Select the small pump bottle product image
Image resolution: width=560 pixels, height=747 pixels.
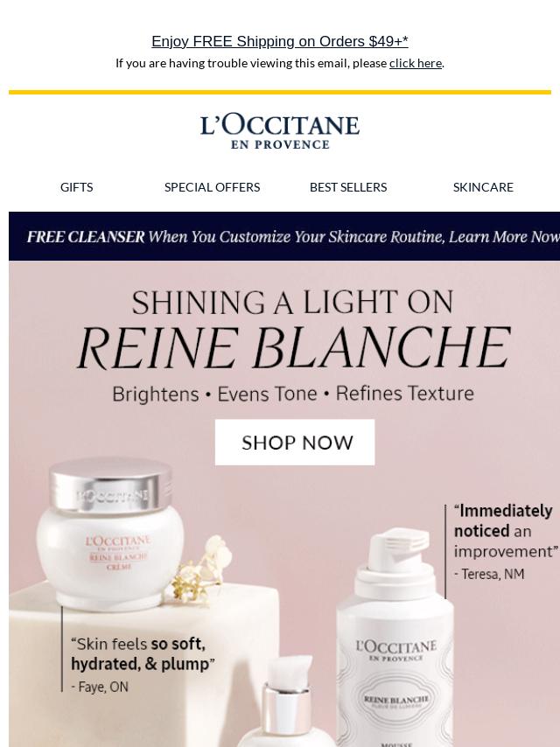[286, 702]
